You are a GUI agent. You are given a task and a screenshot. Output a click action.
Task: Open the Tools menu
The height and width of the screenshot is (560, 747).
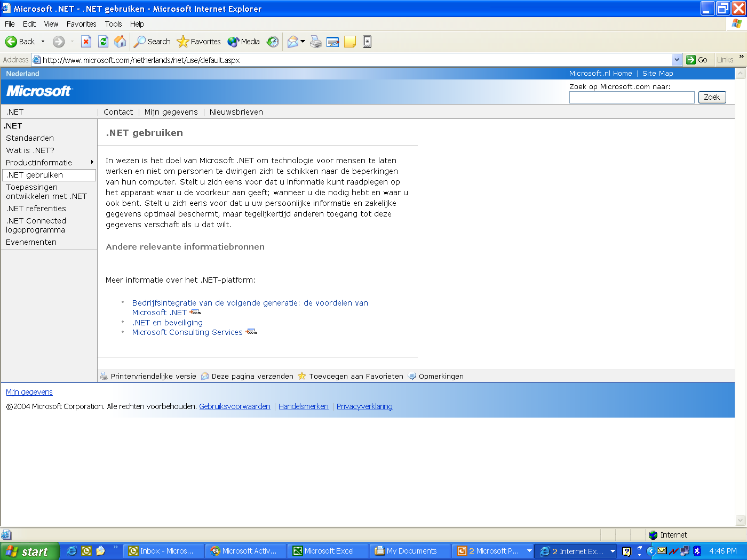(x=113, y=24)
